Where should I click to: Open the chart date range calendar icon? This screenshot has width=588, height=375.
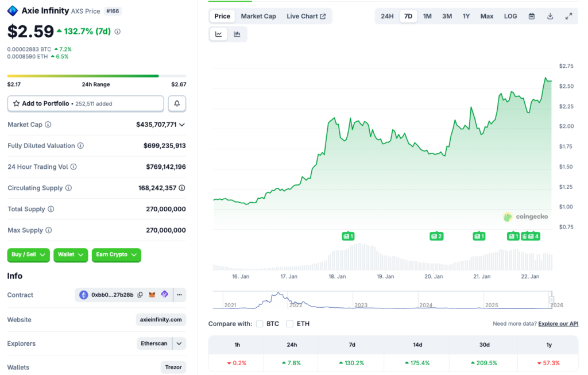pyautogui.click(x=531, y=16)
